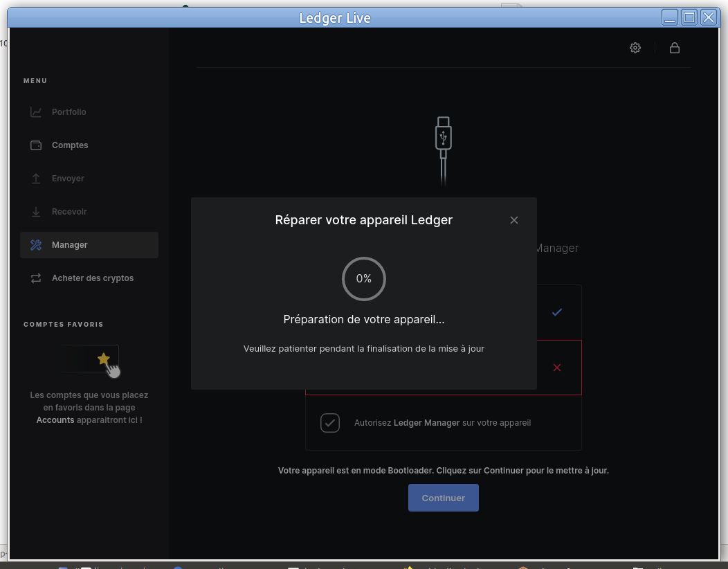Toggle the Autorisez Ledger Manager checkbox
The width and height of the screenshot is (728, 569).
tap(330, 422)
